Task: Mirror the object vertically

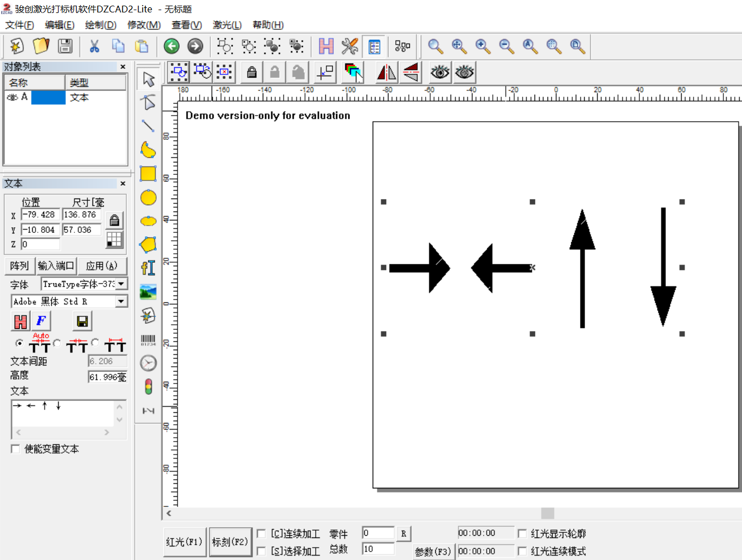Action: (x=410, y=72)
